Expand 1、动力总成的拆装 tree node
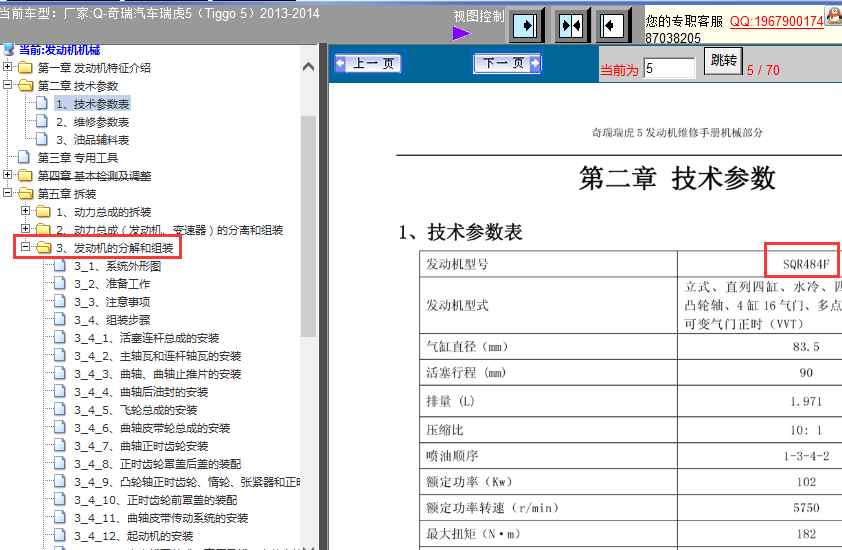Image resolution: width=842 pixels, height=550 pixels. pos(25,211)
